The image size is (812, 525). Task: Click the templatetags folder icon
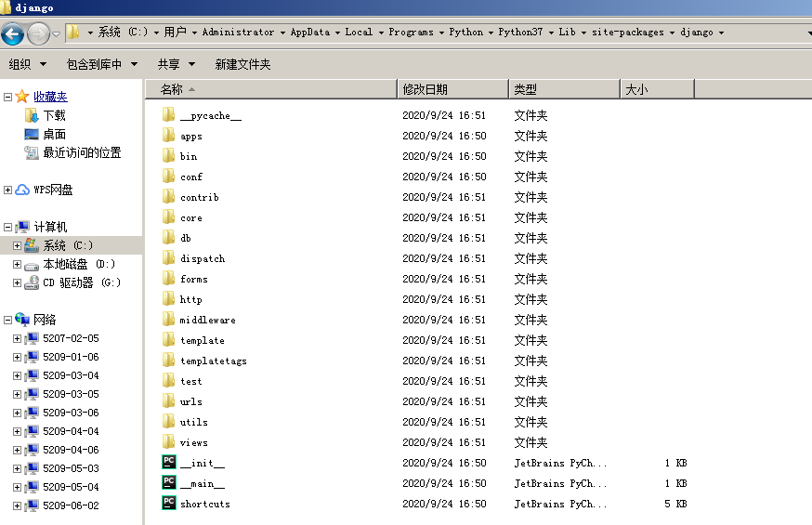pos(168,361)
